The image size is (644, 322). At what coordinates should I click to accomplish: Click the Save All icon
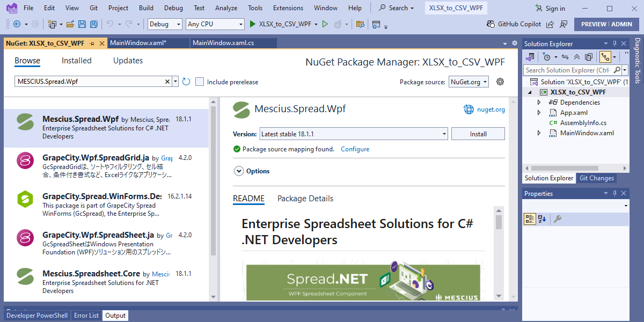pyautogui.click(x=93, y=24)
